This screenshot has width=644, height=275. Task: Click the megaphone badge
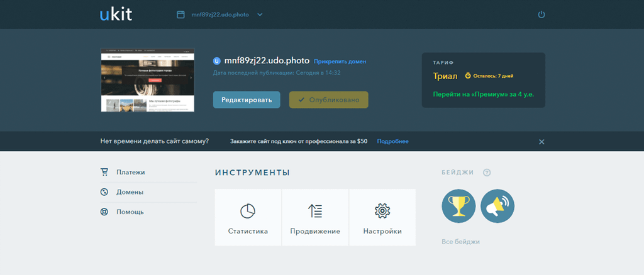click(x=497, y=206)
